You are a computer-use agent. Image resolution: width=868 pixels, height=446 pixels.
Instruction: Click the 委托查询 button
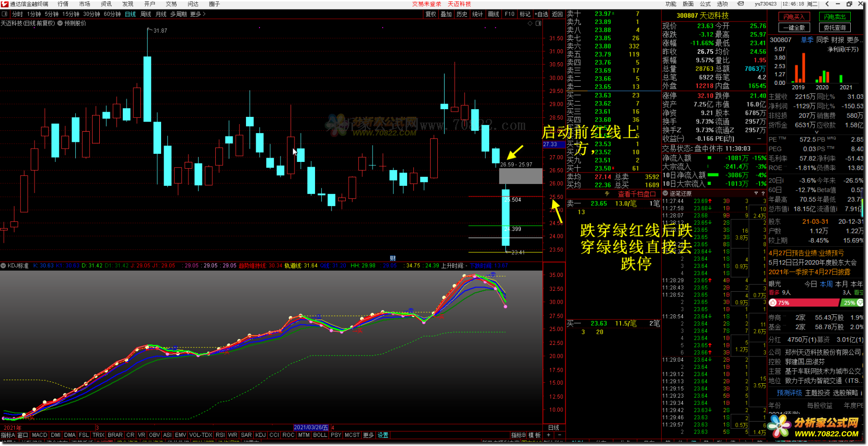pos(835,28)
